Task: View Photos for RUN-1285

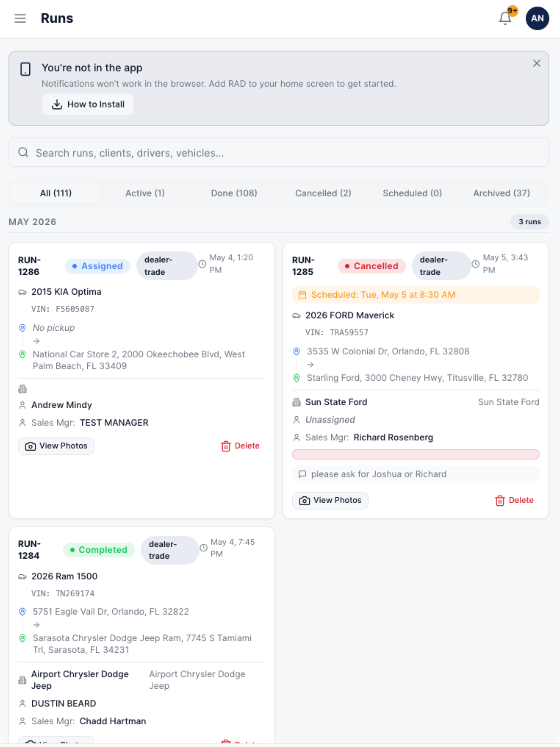Action: click(330, 501)
